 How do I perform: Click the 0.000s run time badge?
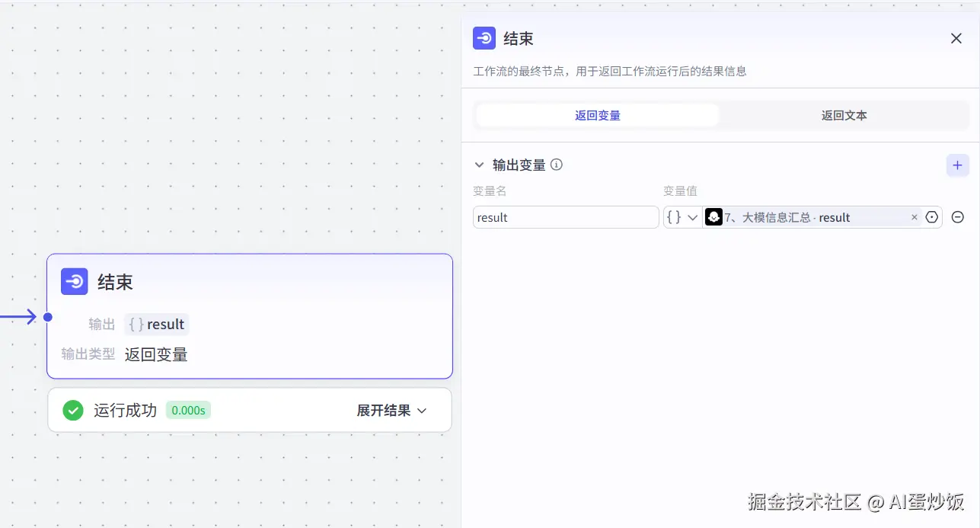pos(188,411)
